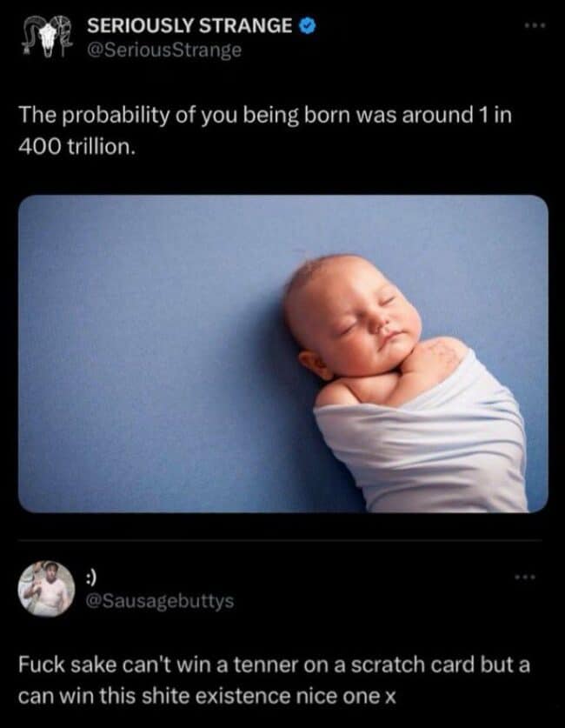Image resolution: width=565 pixels, height=728 pixels.
Task: Open the reply's three-dot options menu
Action: [x=525, y=578]
